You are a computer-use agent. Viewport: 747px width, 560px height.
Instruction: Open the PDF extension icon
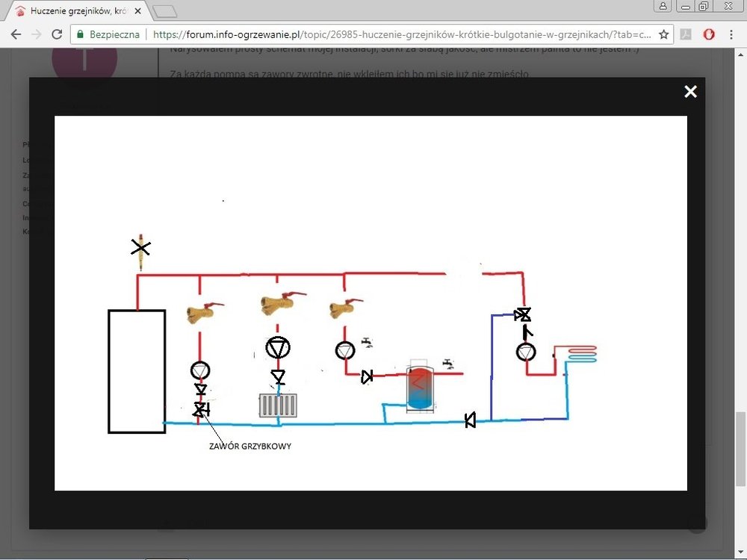(685, 34)
